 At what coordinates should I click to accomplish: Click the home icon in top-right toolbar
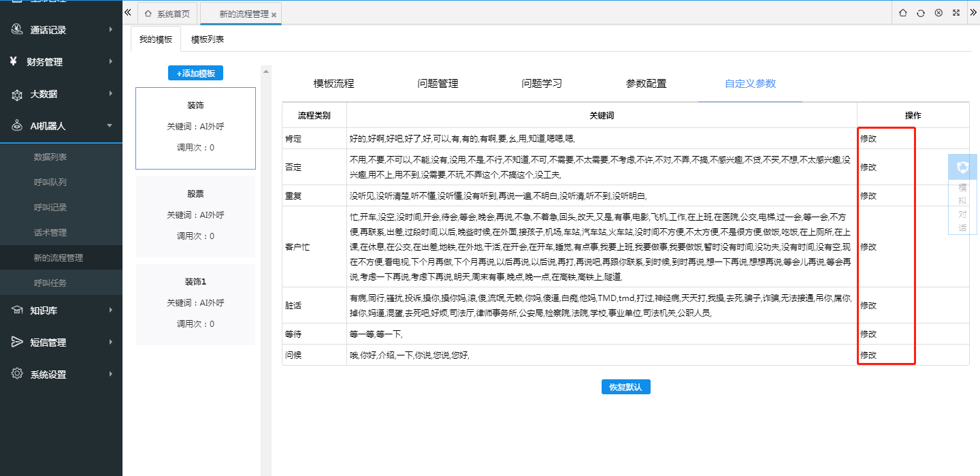(903, 12)
